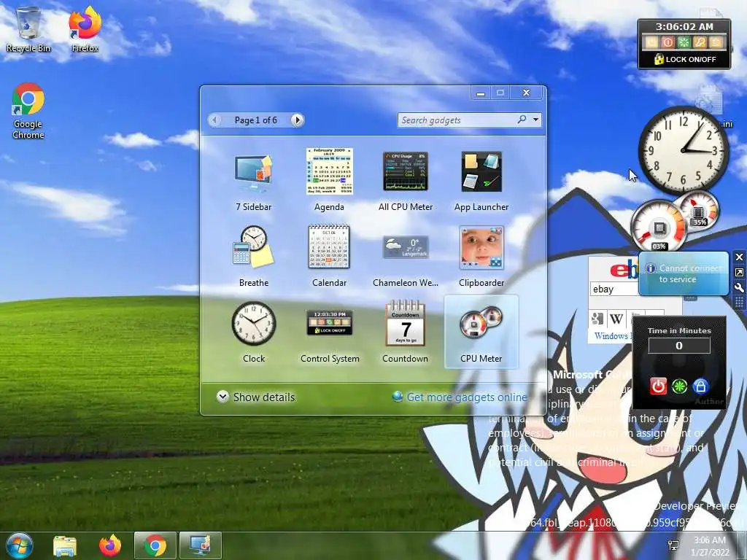Image resolution: width=747 pixels, height=560 pixels.
Task: Click the search magnifier icon
Action: 522,120
